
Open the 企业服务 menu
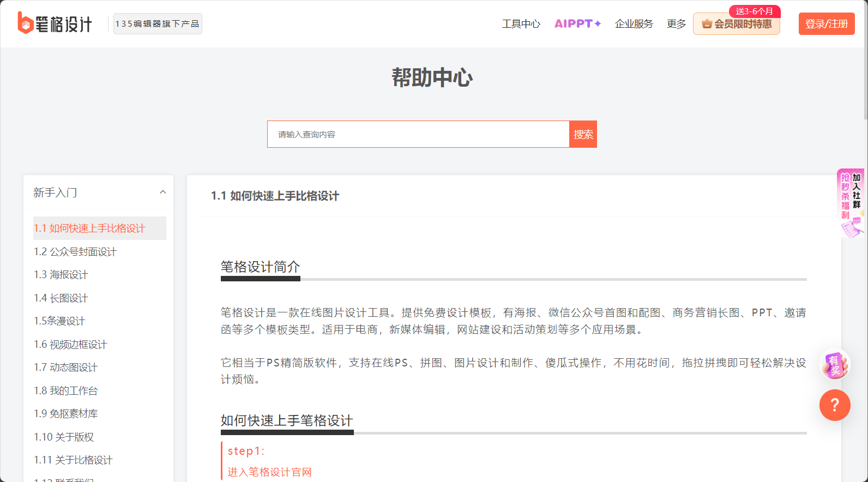pos(634,24)
